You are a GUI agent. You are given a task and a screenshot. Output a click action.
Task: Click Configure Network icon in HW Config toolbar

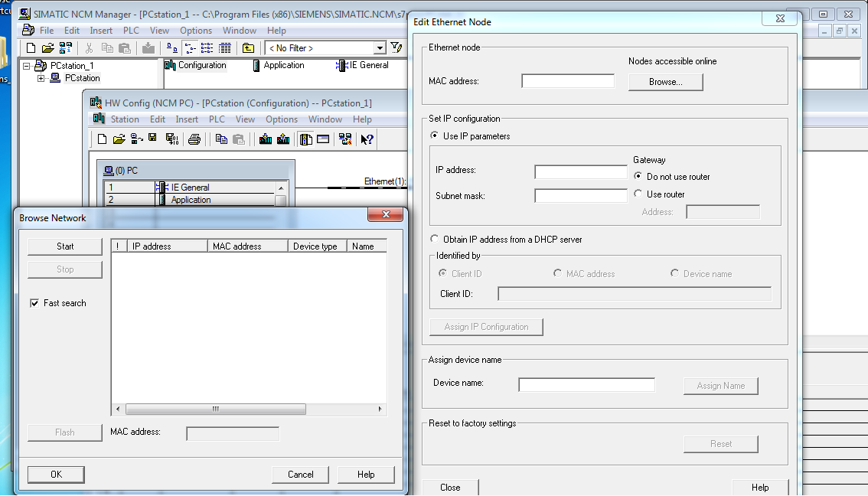[x=345, y=139]
